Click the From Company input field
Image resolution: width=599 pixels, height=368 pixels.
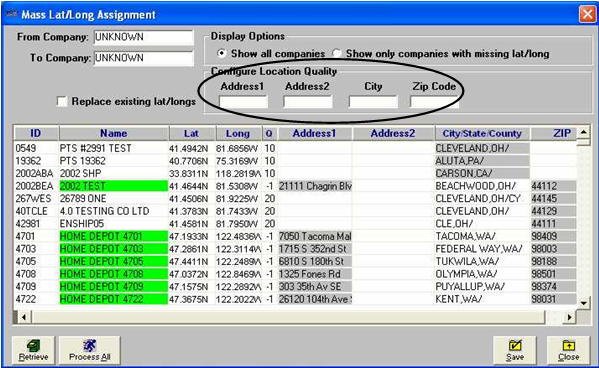(144, 37)
